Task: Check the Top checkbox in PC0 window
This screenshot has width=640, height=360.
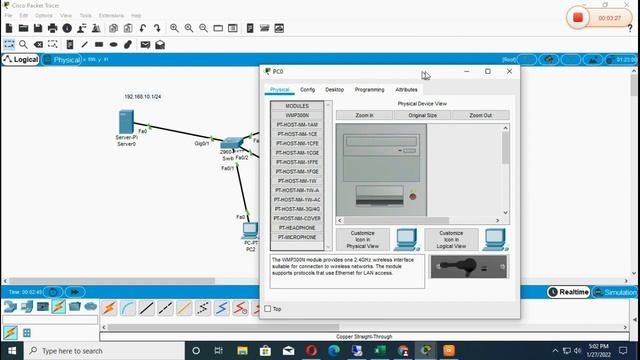Action: (x=268, y=309)
